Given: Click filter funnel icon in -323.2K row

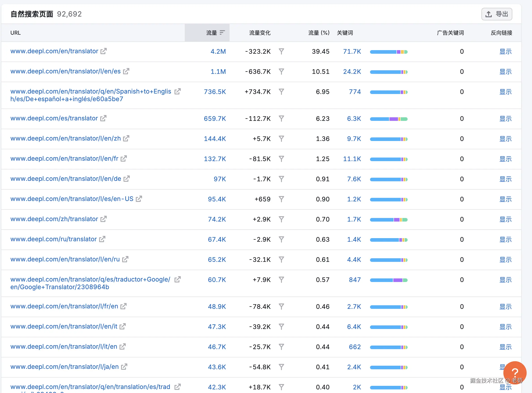Looking at the screenshot, I should (281, 51).
